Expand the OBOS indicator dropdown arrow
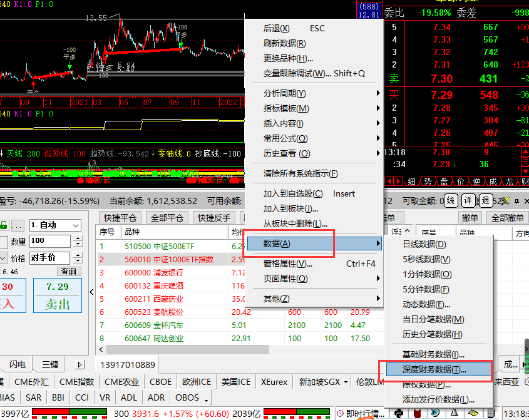The image size is (529, 420). pos(207,398)
